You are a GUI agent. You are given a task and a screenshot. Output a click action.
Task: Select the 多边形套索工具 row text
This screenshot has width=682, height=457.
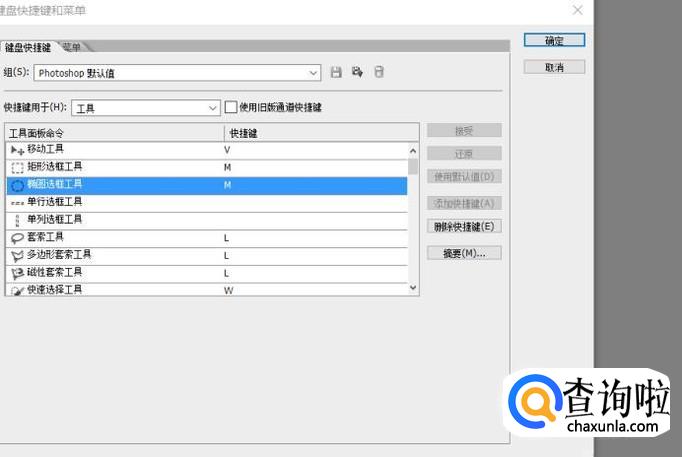click(59, 254)
